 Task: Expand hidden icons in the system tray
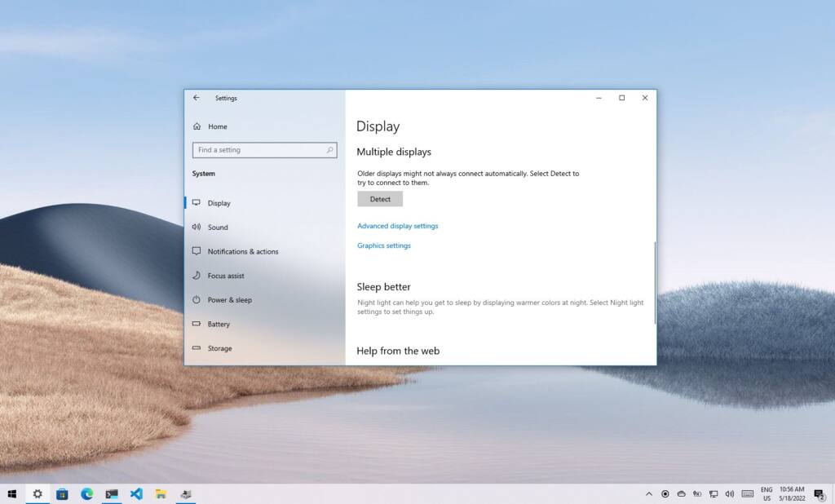tap(649, 493)
